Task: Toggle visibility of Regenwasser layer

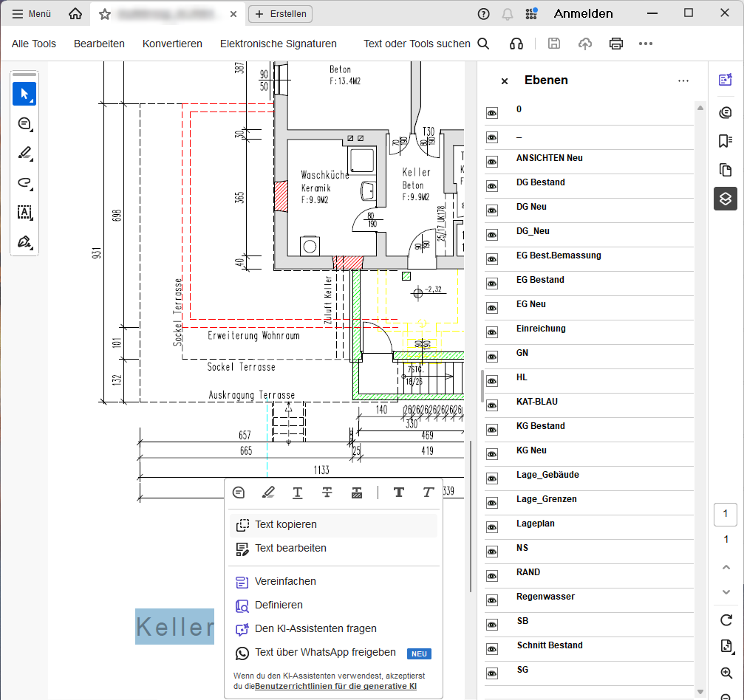Action: (492, 600)
